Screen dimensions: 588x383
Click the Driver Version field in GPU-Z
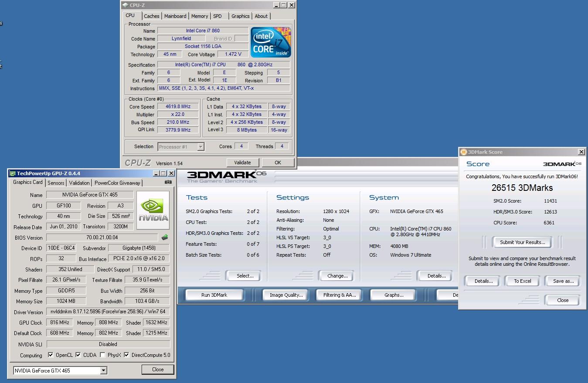108,312
